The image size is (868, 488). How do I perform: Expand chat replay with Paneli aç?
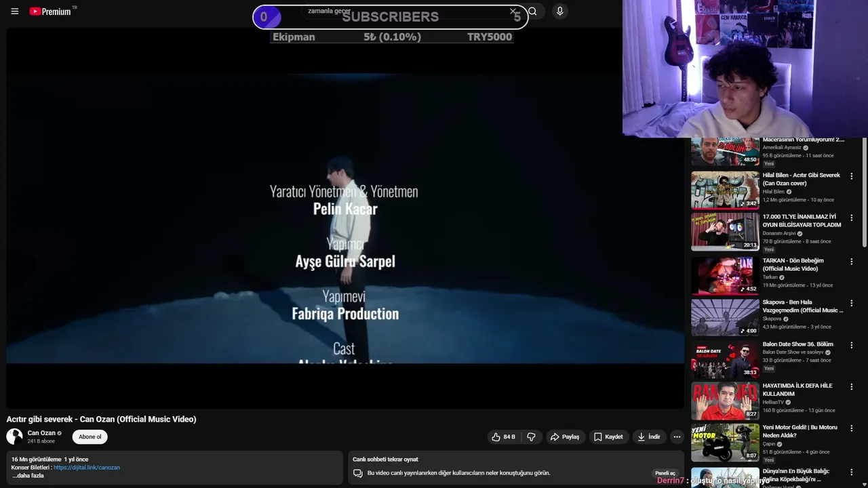(x=665, y=473)
